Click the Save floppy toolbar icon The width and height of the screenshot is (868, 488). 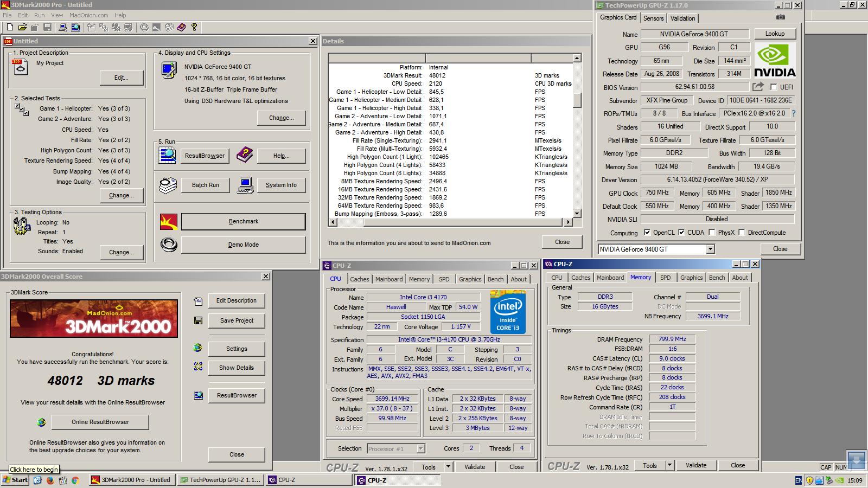click(x=47, y=27)
